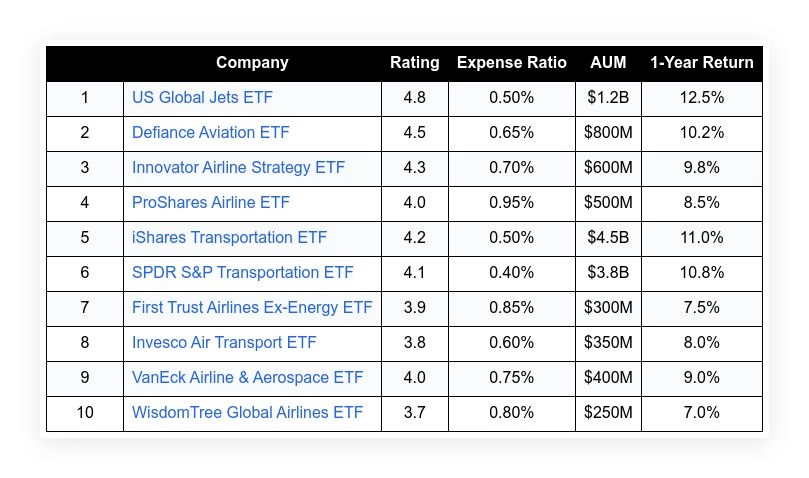Click the Defiance Aviation ETF link
The width and height of the screenshot is (809, 478).
(x=211, y=133)
